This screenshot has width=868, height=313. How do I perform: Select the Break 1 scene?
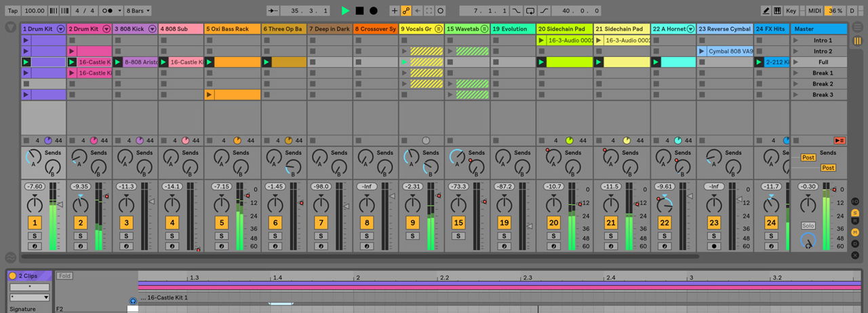823,73
